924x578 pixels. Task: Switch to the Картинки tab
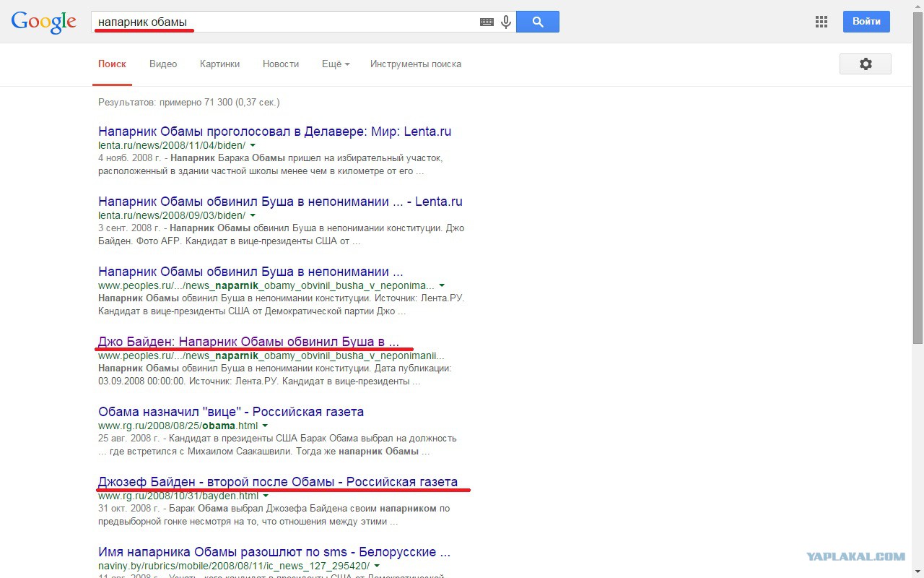coord(219,64)
